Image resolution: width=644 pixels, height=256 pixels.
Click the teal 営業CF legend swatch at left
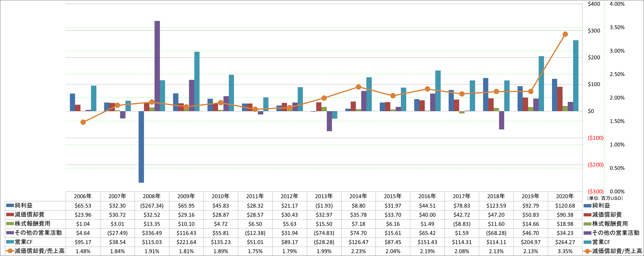point(10,242)
